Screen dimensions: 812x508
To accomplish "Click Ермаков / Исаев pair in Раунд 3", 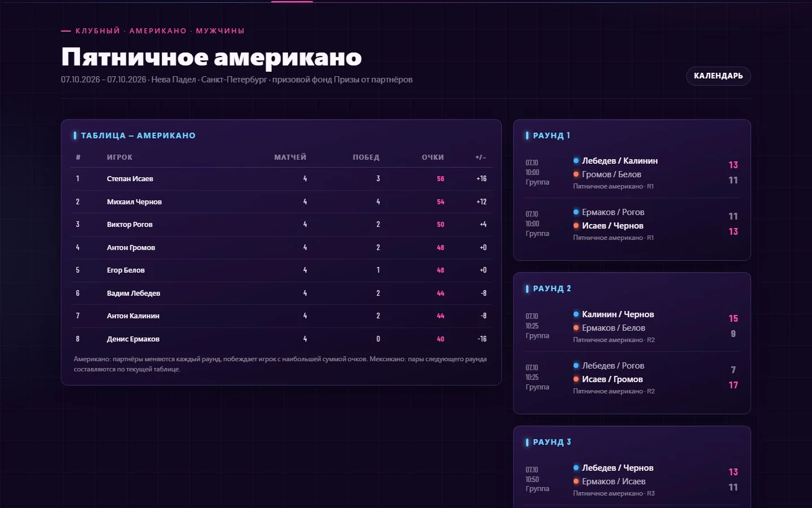I will coord(614,481).
